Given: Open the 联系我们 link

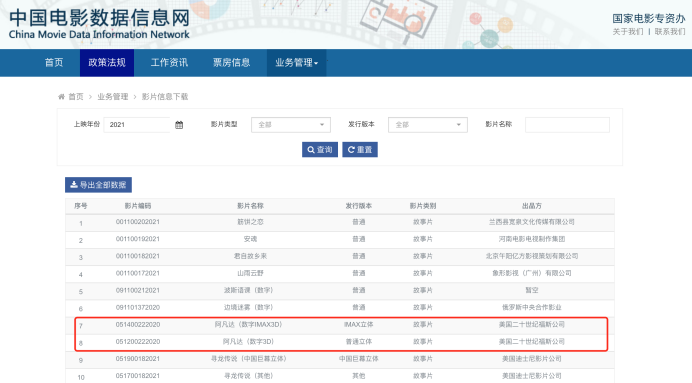Looking at the screenshot, I should click(670, 31).
